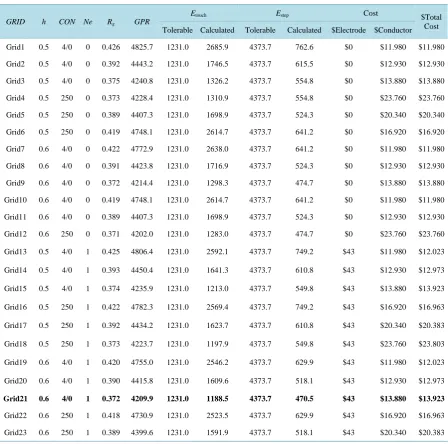
Task: Select the Grid22 row label
Action: tap(15, 416)
